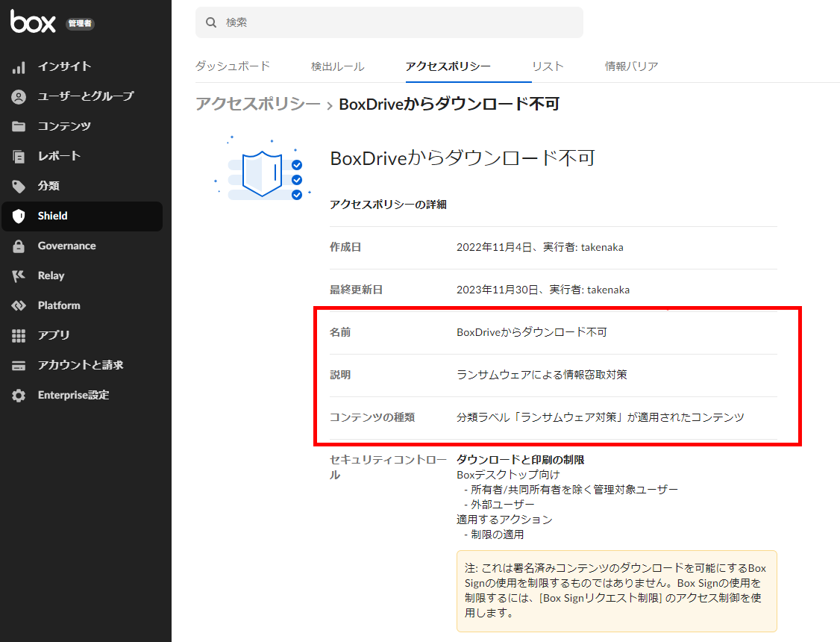The width and height of the screenshot is (840, 642).
Task: Click the 制限の適用 line
Action: point(494,535)
